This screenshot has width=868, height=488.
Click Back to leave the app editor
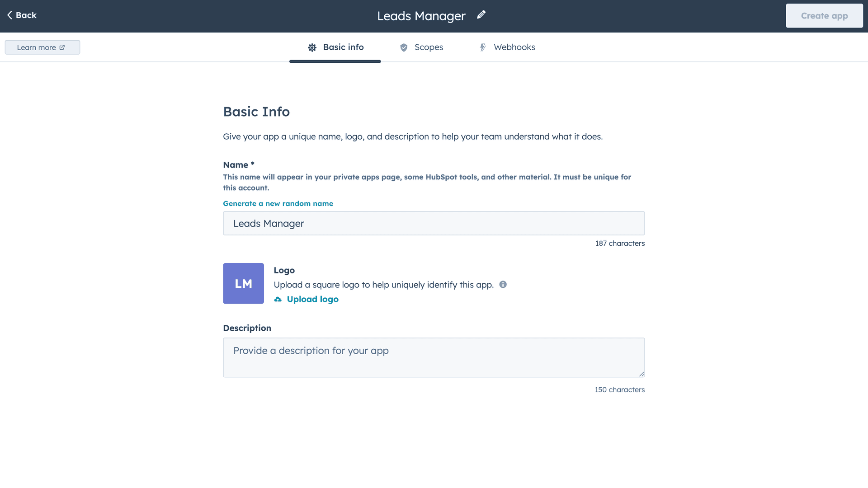22,15
